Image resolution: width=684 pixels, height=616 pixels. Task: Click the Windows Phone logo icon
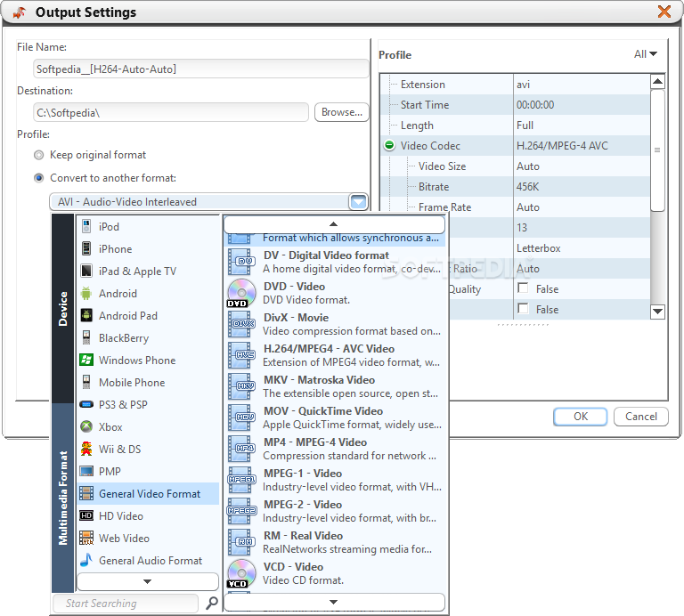pyautogui.click(x=86, y=360)
